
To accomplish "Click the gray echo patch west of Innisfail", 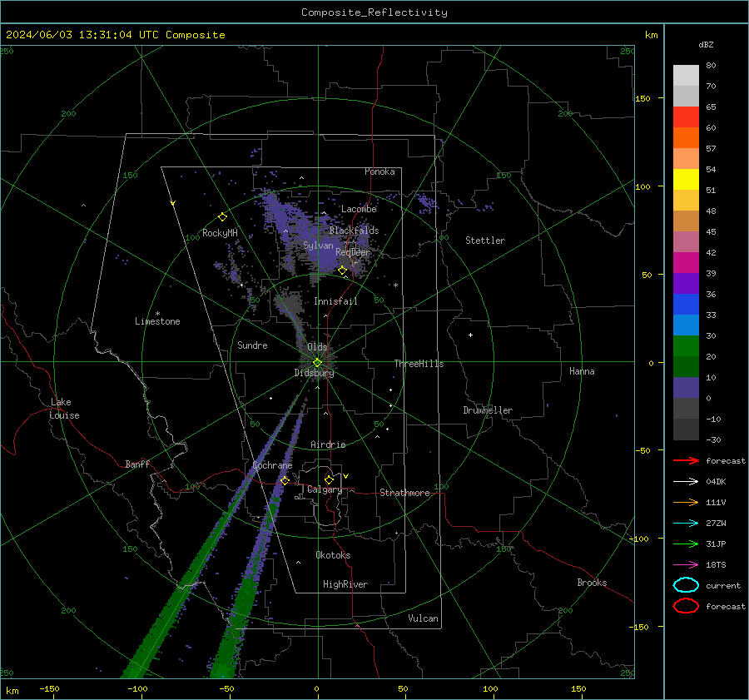I will (289, 304).
